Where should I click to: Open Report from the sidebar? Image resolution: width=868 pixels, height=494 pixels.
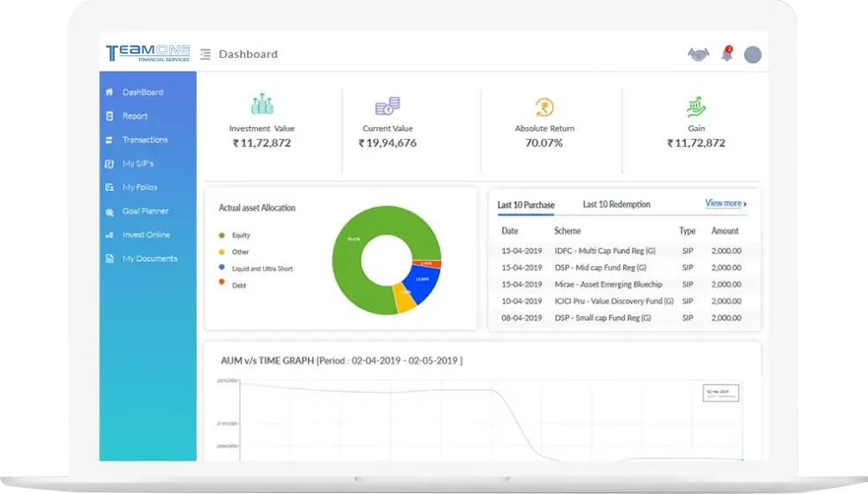click(x=135, y=116)
